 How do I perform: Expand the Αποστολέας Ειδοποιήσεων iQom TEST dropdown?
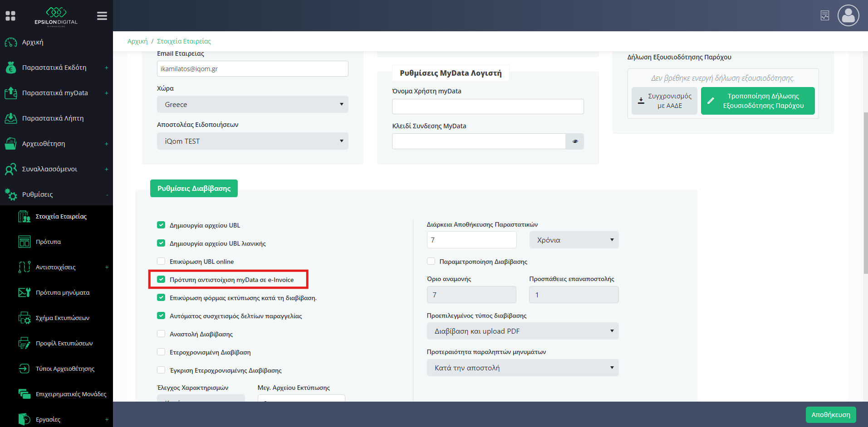(x=252, y=141)
